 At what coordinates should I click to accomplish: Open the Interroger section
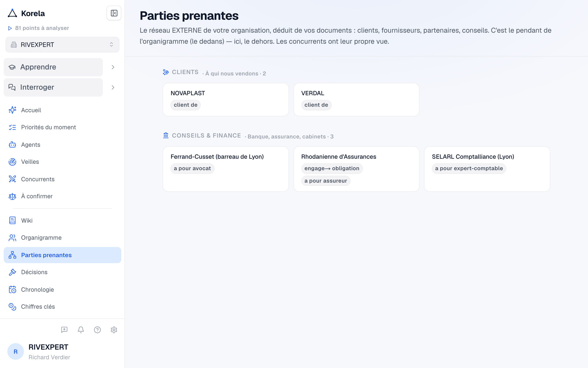(x=53, y=87)
